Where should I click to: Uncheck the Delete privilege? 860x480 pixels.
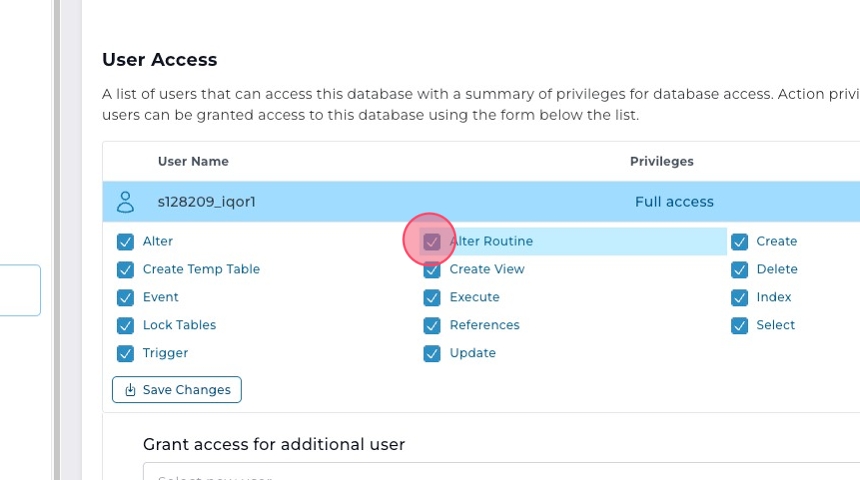tap(740, 270)
